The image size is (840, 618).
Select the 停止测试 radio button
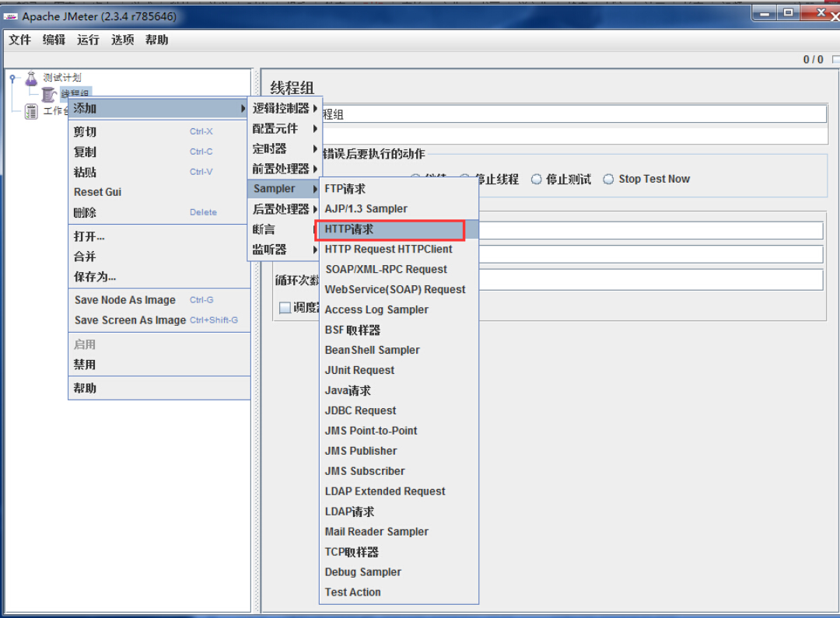536,180
